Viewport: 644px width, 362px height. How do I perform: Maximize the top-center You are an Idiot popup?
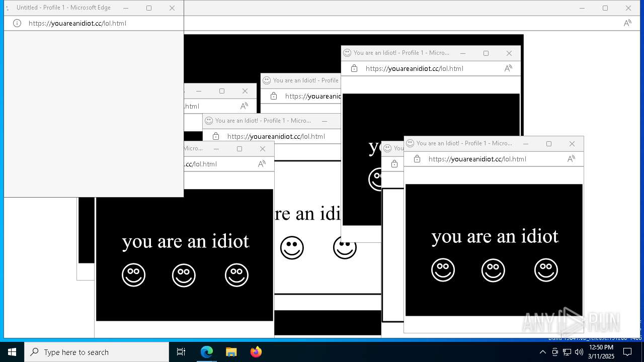(x=486, y=53)
